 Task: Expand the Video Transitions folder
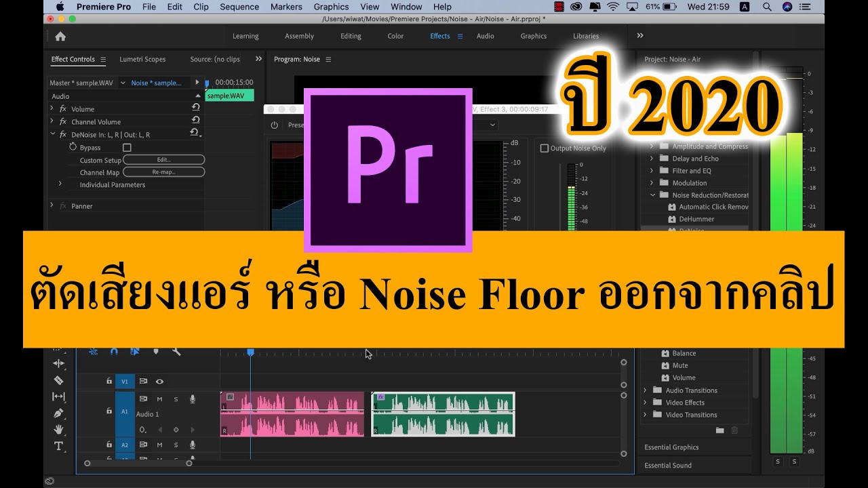(645, 414)
